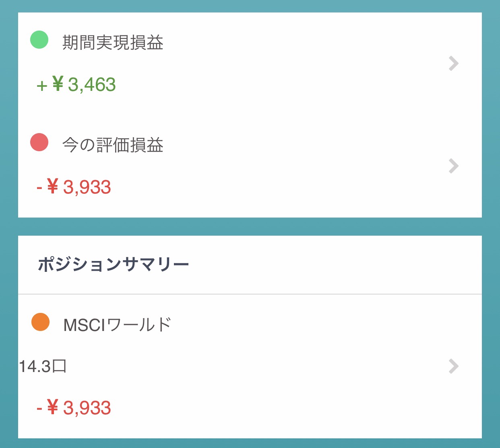Expand 期間実現損益 details via its chevron
This screenshot has width=500, height=448.
tap(454, 64)
